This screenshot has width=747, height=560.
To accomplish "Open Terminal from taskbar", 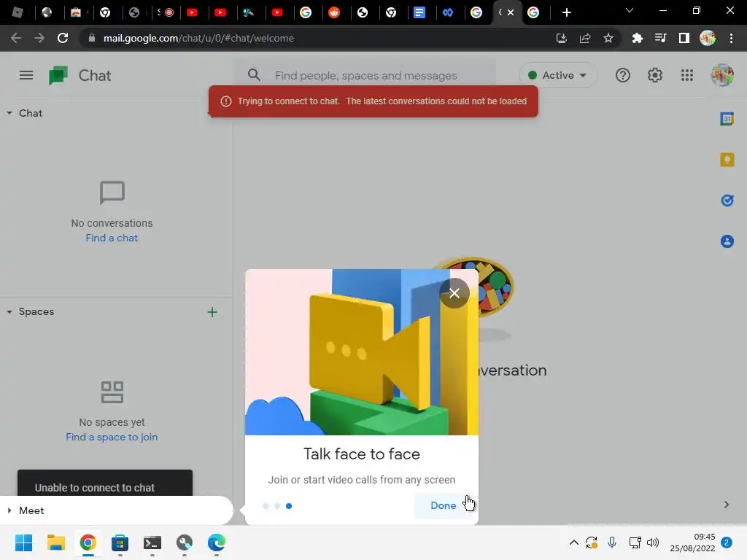I will click(x=152, y=542).
